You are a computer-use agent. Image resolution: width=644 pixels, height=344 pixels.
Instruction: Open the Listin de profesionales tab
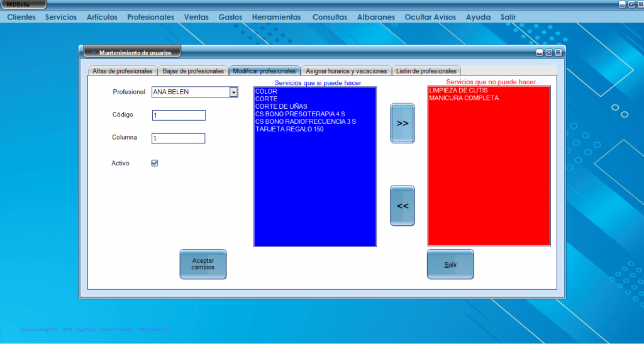click(x=426, y=70)
